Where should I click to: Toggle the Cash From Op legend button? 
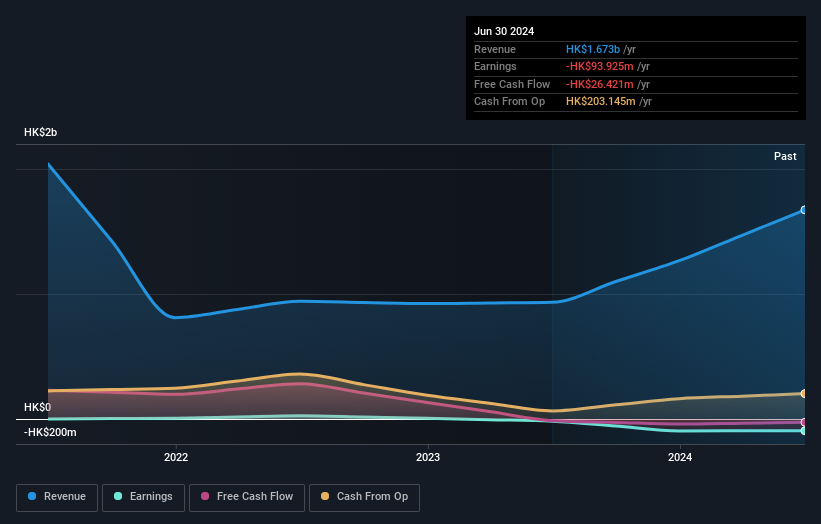[364, 497]
